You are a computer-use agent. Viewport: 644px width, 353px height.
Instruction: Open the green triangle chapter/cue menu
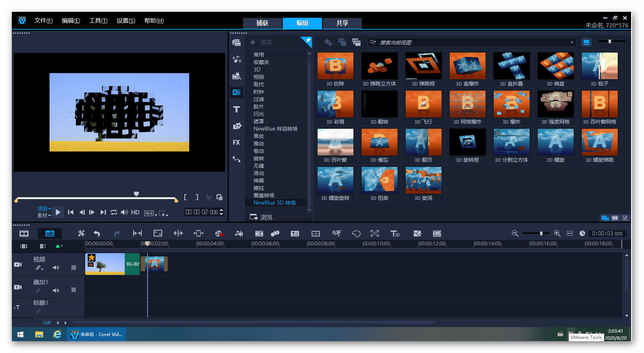coord(59,246)
